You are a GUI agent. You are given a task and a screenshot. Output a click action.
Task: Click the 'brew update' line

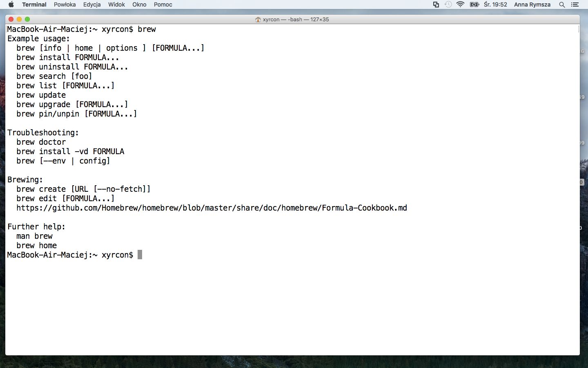pyautogui.click(x=41, y=95)
